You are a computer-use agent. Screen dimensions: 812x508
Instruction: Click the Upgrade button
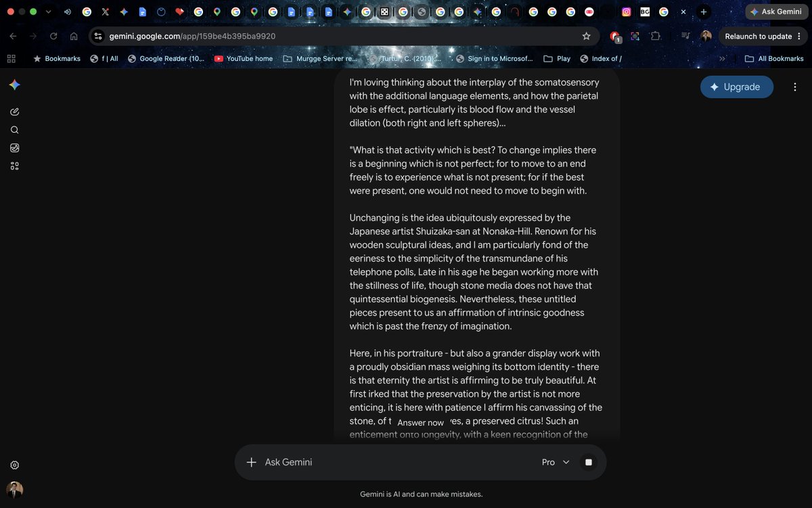coord(737,87)
